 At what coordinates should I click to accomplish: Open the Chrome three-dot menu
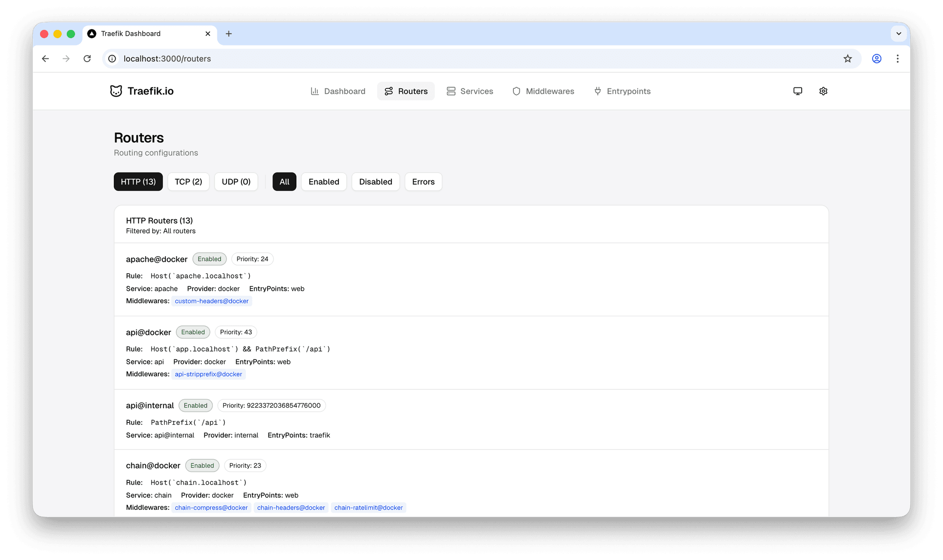pyautogui.click(x=897, y=58)
